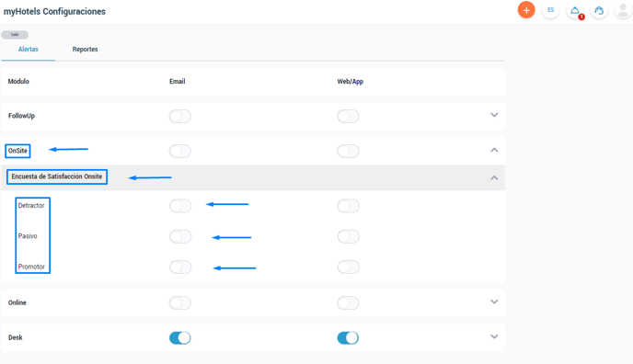Collapse the OnSite row chevron
Image resolution: width=633 pixels, height=364 pixels.
494,150
